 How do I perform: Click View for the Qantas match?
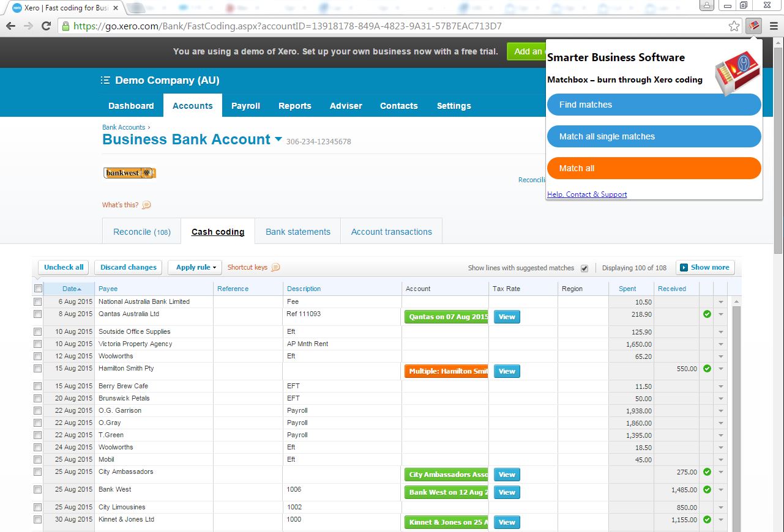tap(507, 317)
